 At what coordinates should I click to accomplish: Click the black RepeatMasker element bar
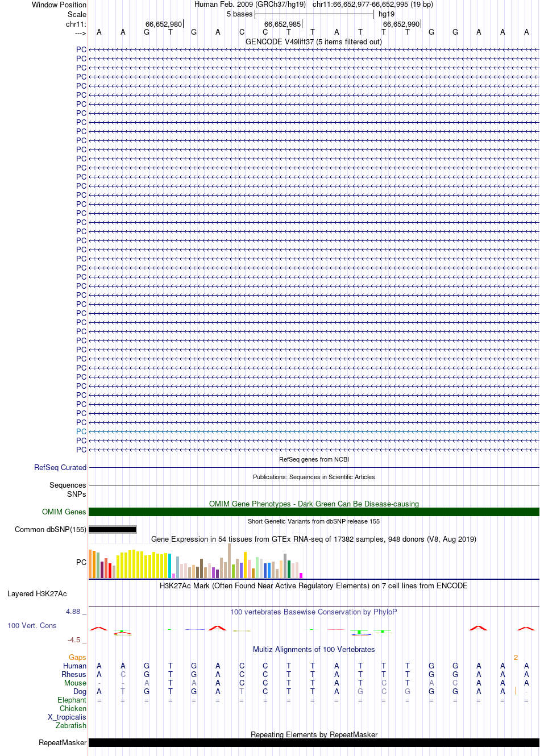(x=314, y=742)
